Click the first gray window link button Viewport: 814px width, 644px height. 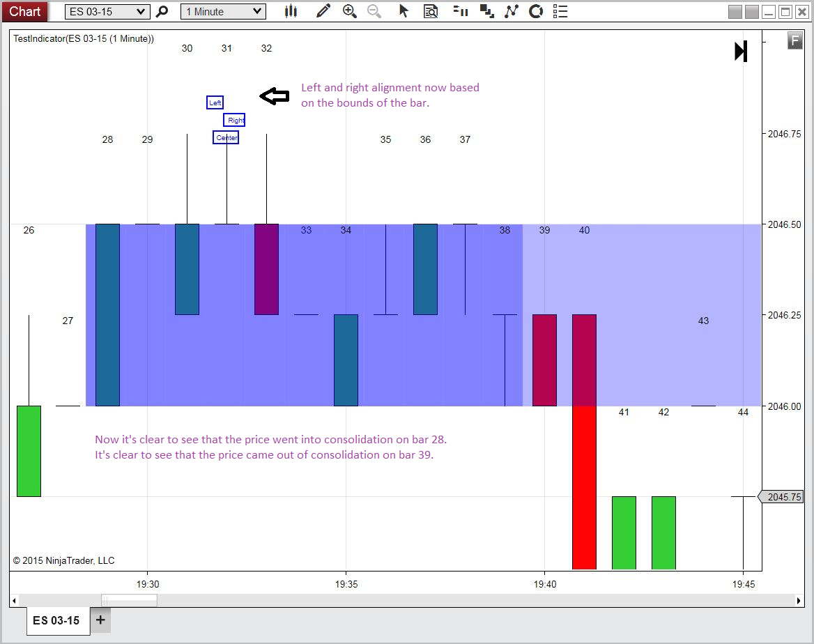(x=735, y=12)
